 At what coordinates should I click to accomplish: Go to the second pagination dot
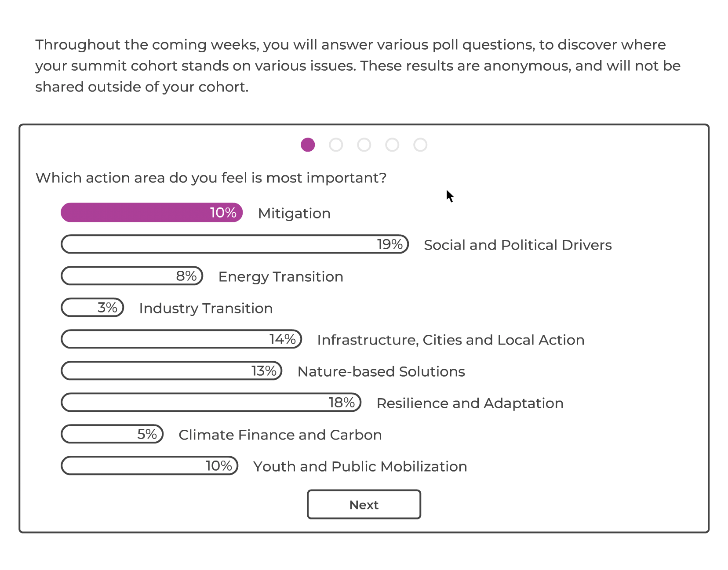point(336,145)
